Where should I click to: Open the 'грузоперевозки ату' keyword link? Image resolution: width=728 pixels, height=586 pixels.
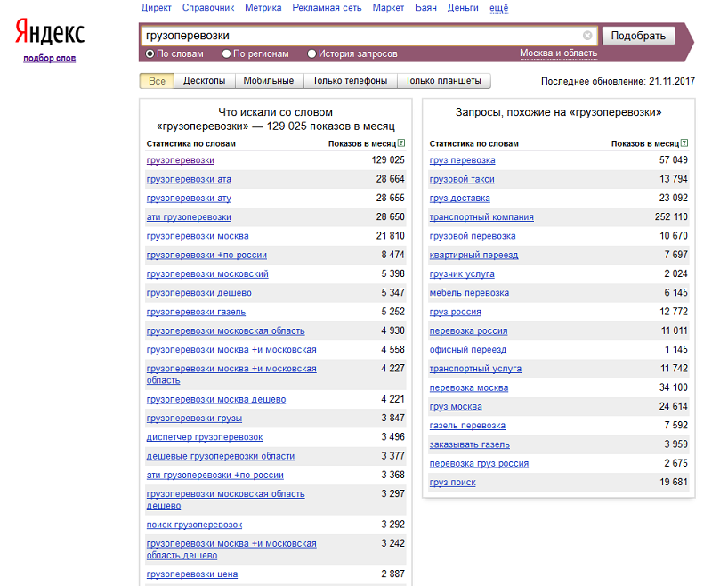(x=189, y=199)
